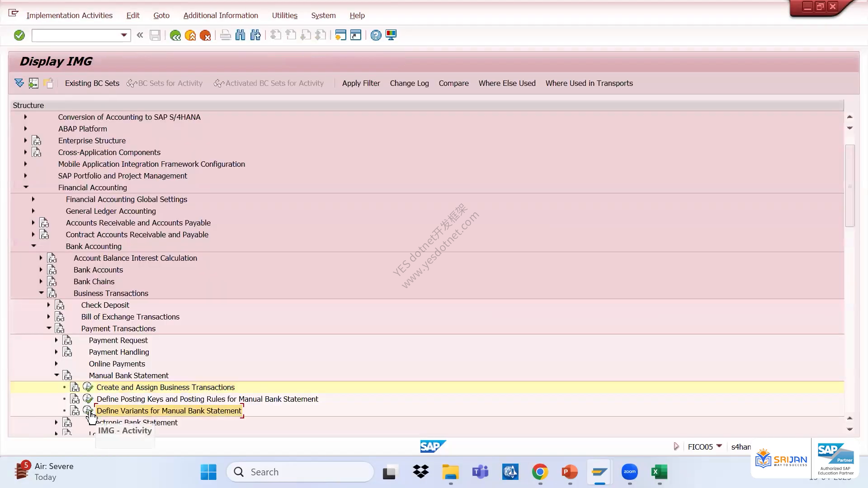Click the Save floppy disk icon
This screenshot has width=868, height=488.
click(x=155, y=35)
